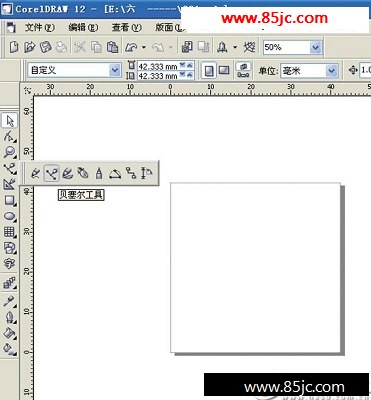Click the ruler origin corner box
This screenshot has height=400, width=371.
pyautogui.click(x=28, y=90)
